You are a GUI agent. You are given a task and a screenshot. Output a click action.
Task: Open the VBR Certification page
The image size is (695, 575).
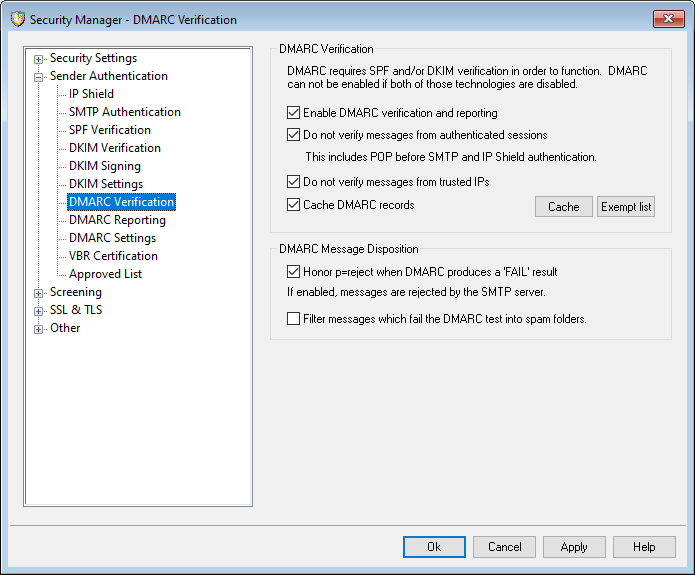tap(113, 256)
